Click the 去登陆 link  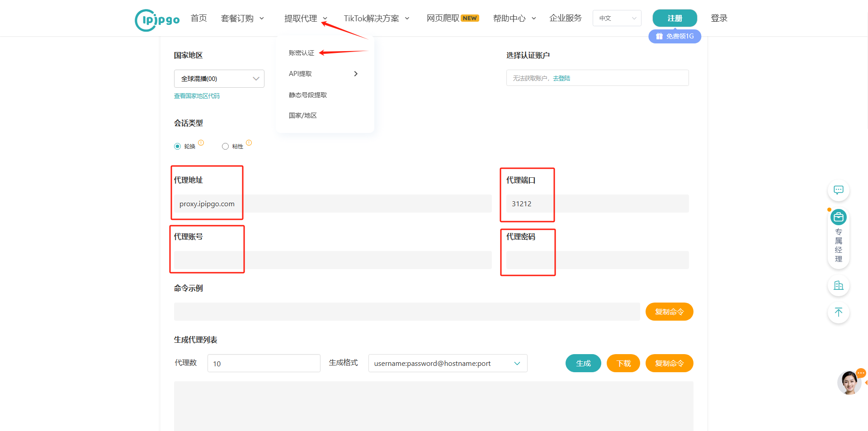561,78
